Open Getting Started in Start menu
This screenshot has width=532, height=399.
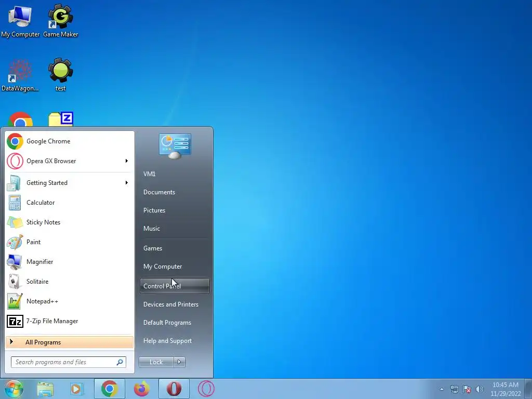coord(70,183)
